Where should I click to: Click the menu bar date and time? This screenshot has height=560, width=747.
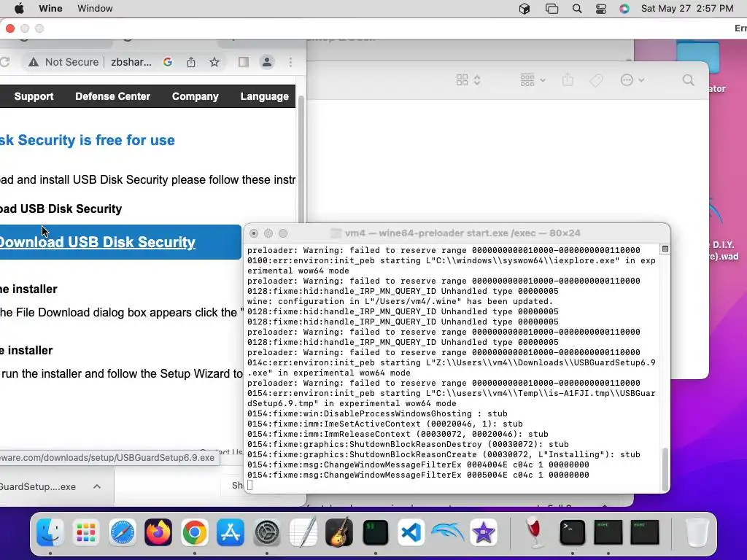(x=687, y=9)
